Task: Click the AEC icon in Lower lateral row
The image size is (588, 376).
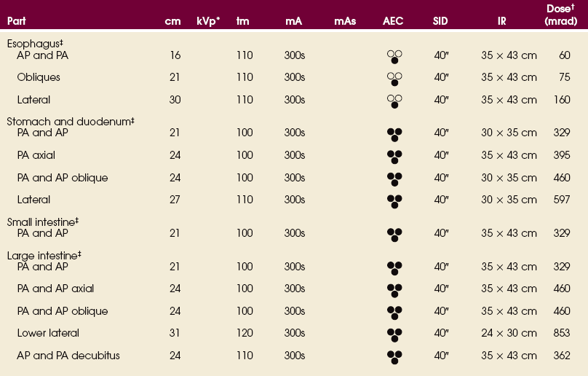Action: point(394,334)
